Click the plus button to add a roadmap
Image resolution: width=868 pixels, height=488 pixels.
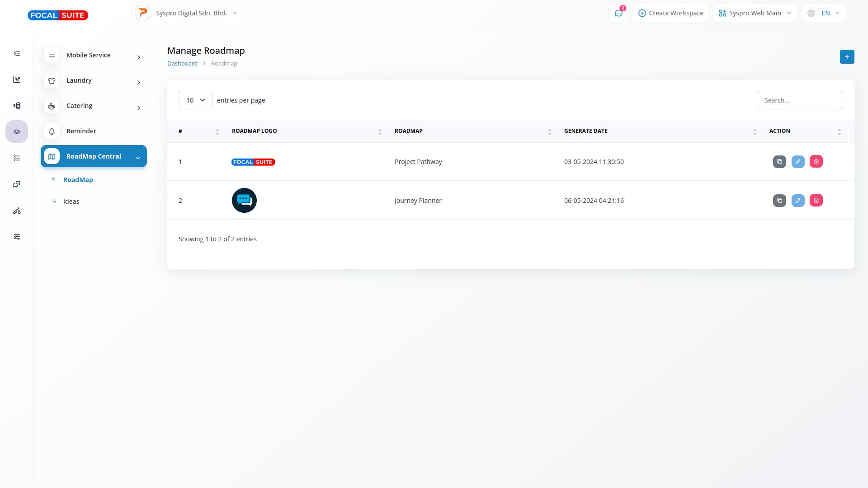tap(847, 57)
